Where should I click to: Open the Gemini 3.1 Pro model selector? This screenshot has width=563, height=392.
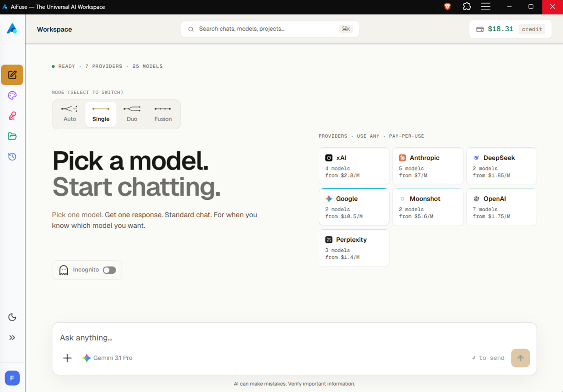coord(107,358)
